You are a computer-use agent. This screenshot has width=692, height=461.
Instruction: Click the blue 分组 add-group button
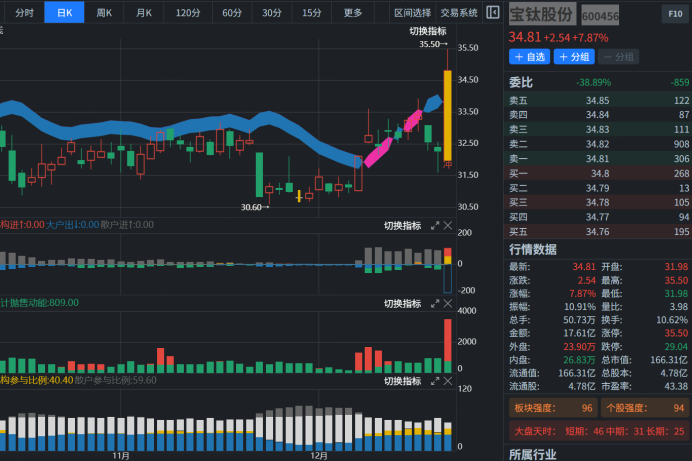click(576, 57)
